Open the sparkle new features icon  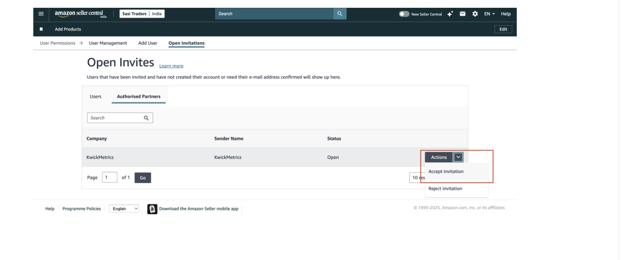click(450, 14)
